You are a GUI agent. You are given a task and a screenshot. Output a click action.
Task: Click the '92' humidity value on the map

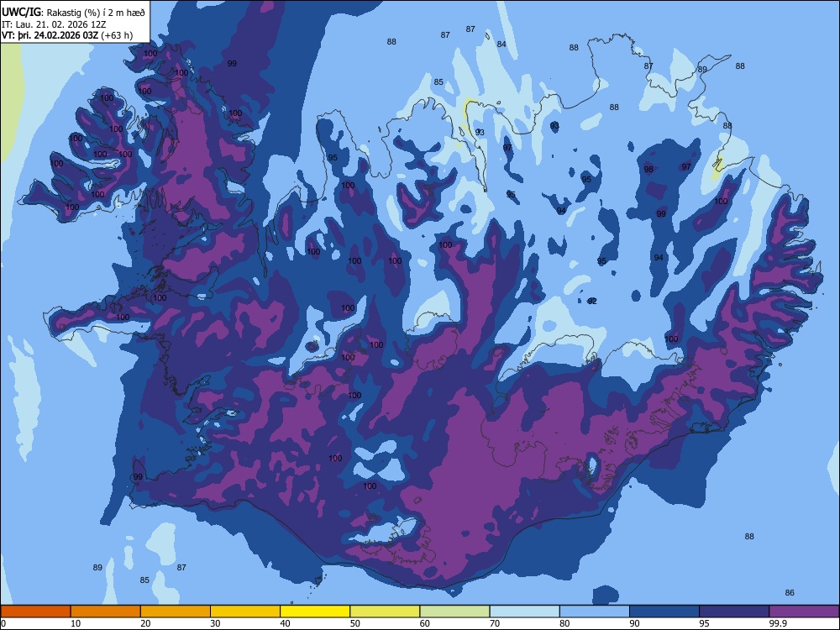[x=592, y=301]
